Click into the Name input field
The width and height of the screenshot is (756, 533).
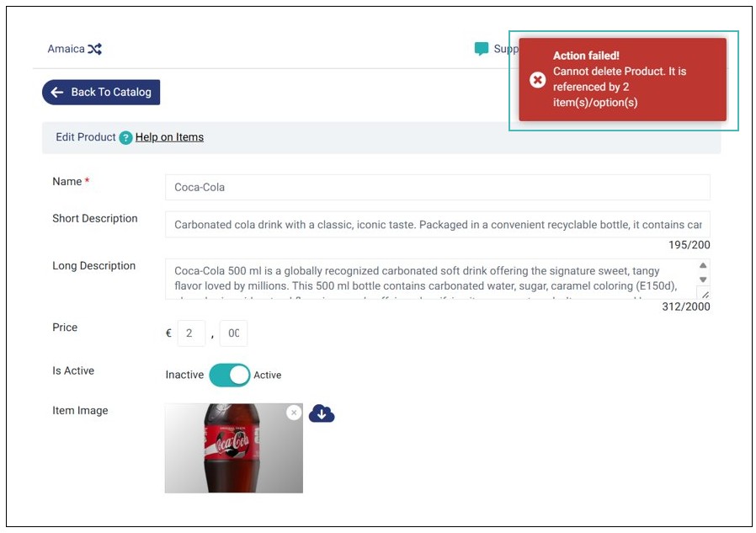(437, 187)
